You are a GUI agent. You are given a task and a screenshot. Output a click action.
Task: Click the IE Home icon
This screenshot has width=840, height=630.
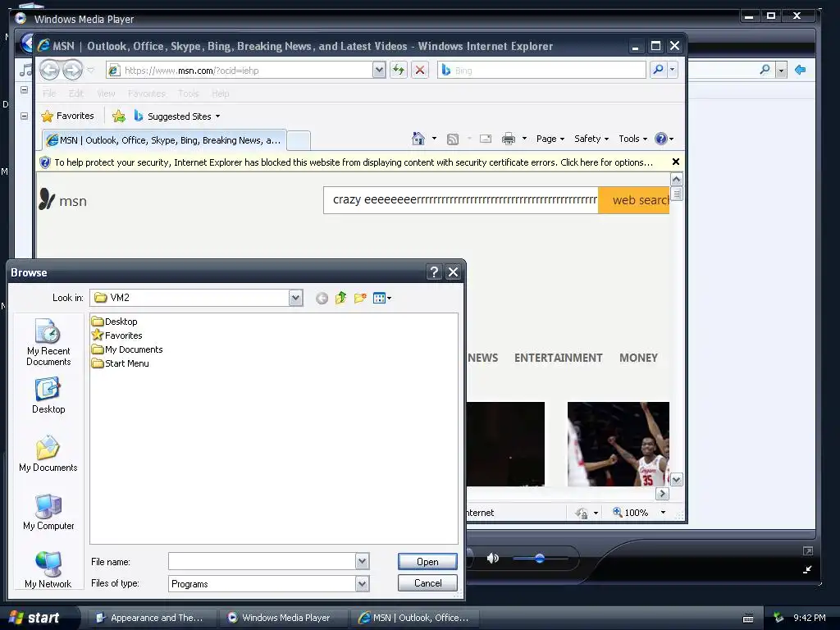coord(418,139)
